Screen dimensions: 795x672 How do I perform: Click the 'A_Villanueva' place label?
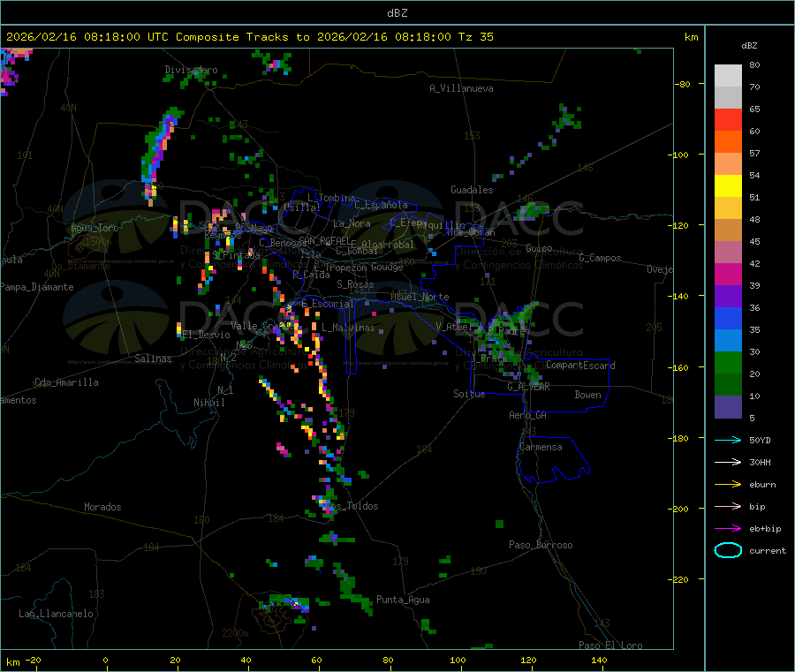[461, 88]
